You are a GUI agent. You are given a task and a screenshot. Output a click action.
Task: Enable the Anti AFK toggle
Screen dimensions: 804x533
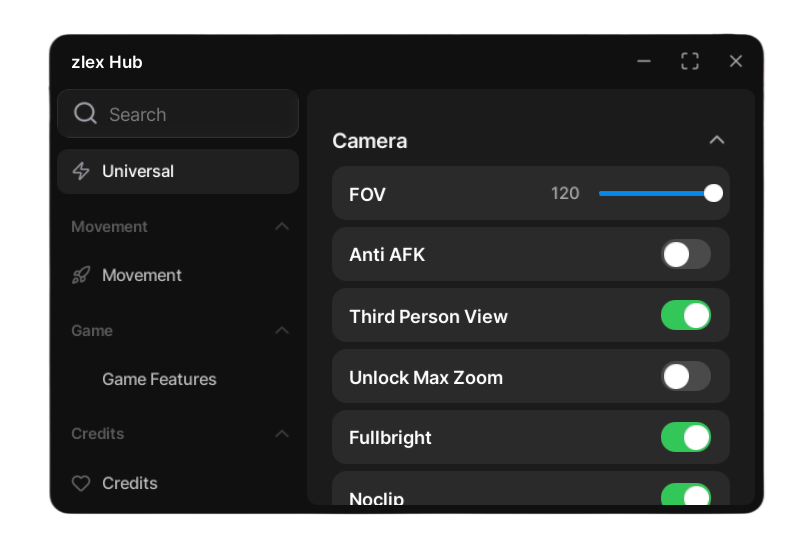coord(686,254)
